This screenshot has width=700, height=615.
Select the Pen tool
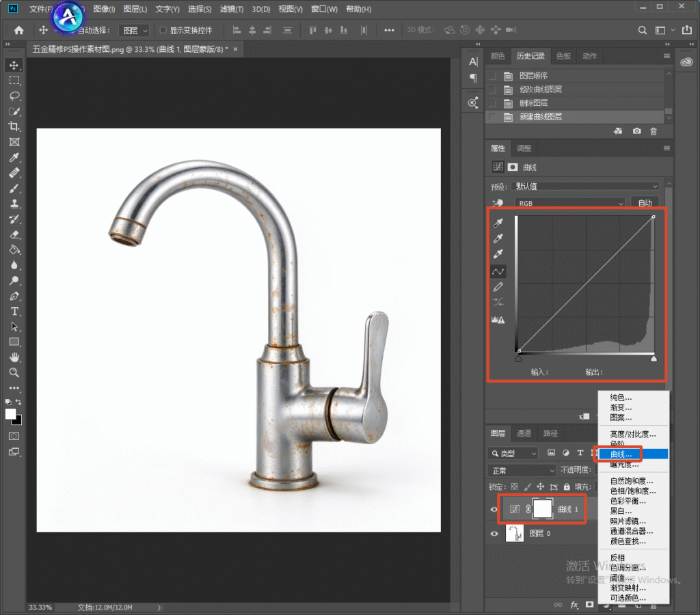14,296
